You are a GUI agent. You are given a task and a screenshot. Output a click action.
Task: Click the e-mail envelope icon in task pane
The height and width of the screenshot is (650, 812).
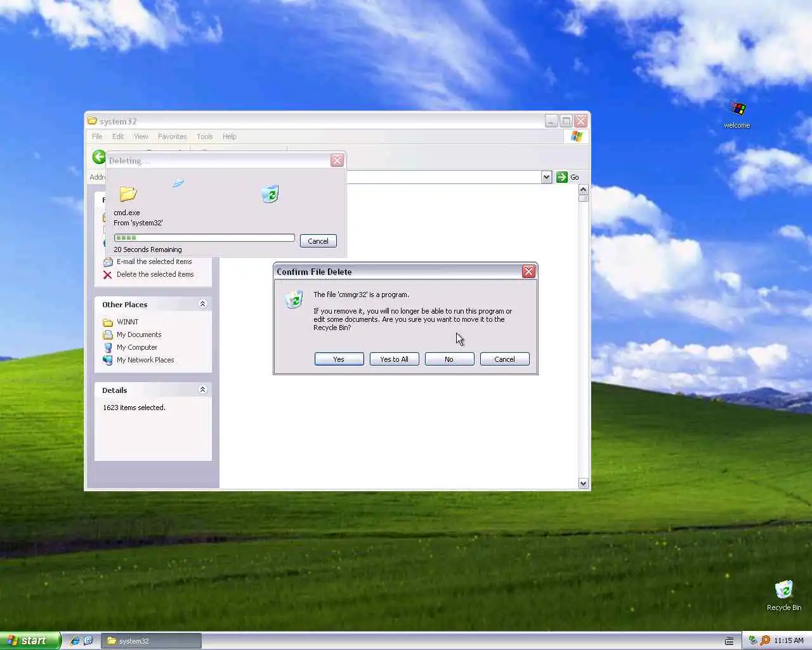point(108,262)
